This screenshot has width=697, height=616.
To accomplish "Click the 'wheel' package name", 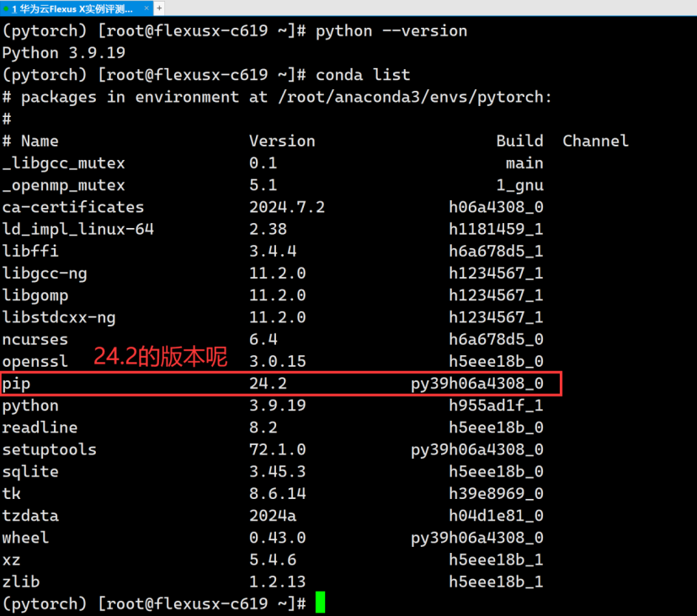I will pos(25,538).
